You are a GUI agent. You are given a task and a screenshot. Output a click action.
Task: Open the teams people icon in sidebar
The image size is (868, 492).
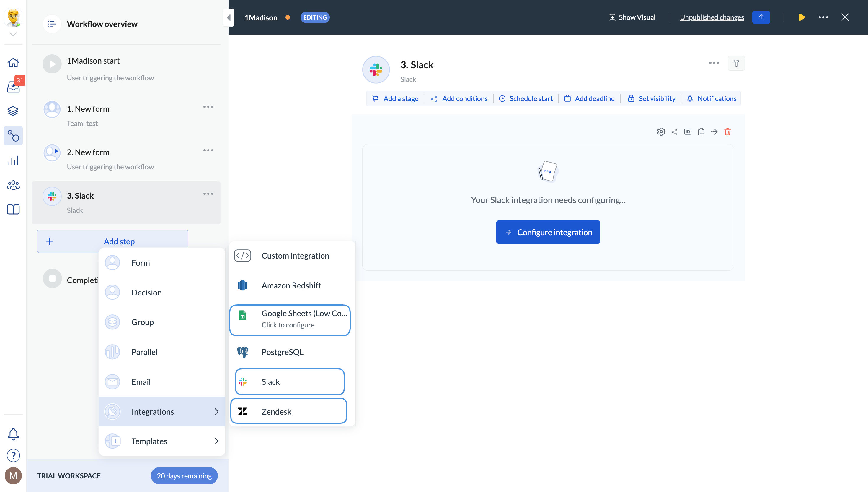coord(13,185)
